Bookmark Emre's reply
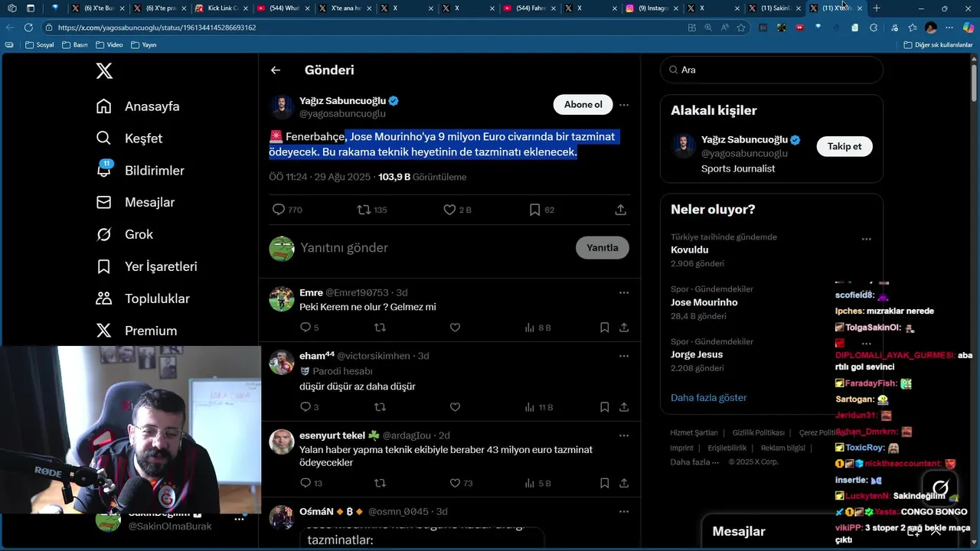Viewport: 980px width, 551px height. [x=604, y=328]
